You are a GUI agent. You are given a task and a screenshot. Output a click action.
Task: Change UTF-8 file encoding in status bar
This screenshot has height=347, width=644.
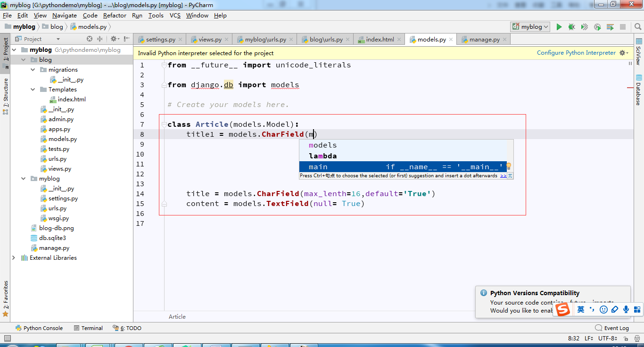point(608,339)
